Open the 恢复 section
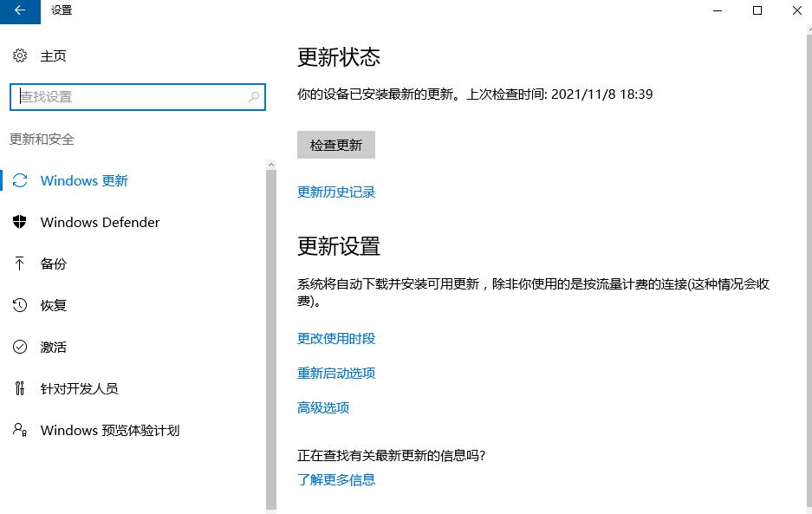812x514 pixels. point(54,305)
